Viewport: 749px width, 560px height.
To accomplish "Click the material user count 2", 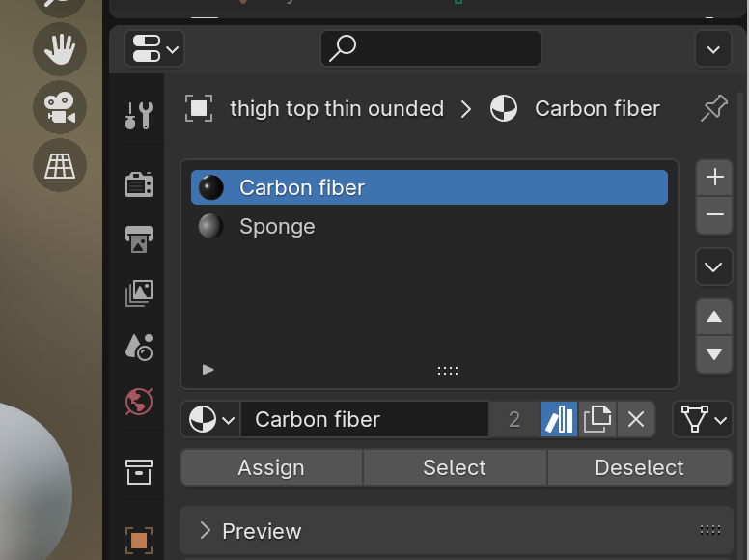I will click(514, 420).
